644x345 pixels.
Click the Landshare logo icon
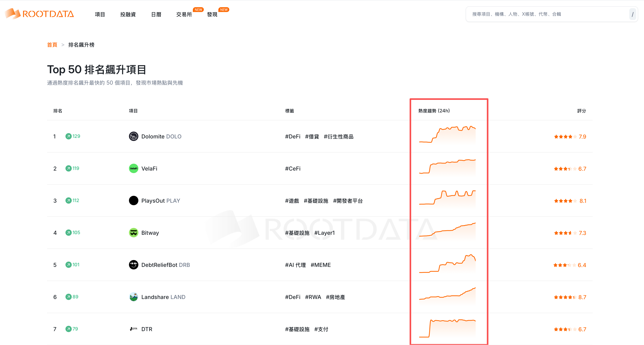click(x=133, y=297)
